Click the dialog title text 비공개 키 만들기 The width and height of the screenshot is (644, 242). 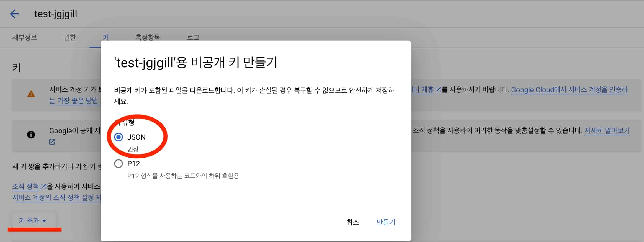pos(196,63)
